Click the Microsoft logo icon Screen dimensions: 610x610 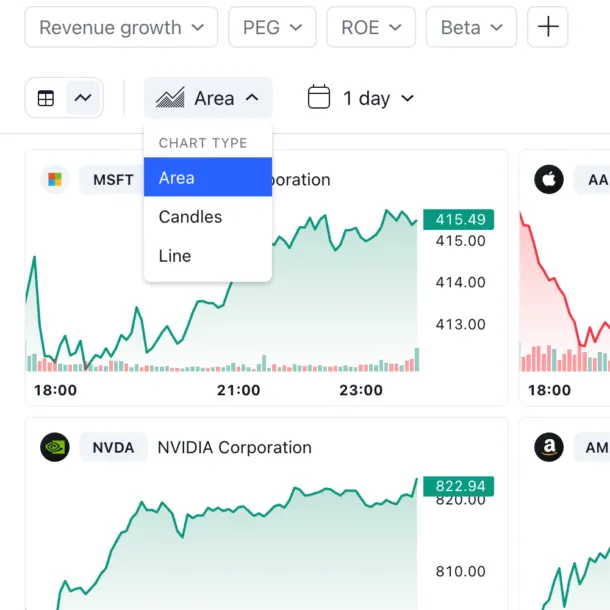[x=55, y=179]
